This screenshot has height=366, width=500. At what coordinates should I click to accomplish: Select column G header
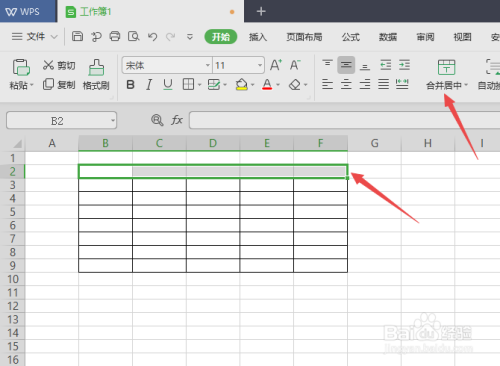click(374, 143)
